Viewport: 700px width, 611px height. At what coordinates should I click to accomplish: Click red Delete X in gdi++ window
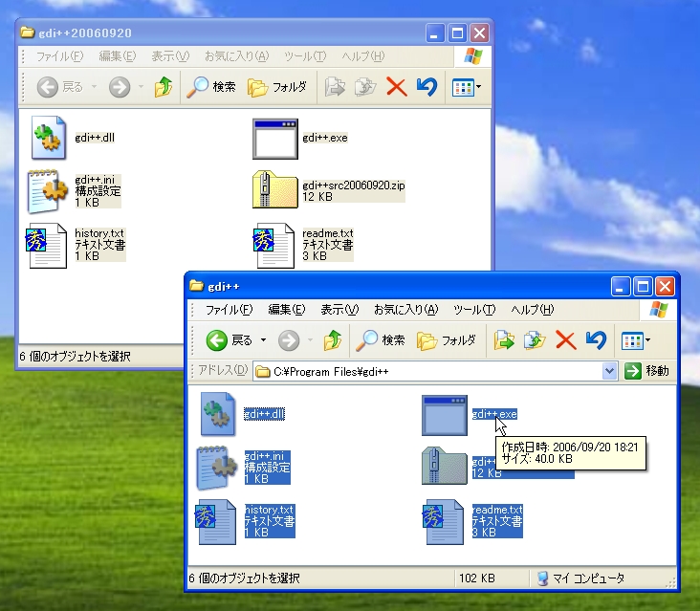(565, 340)
